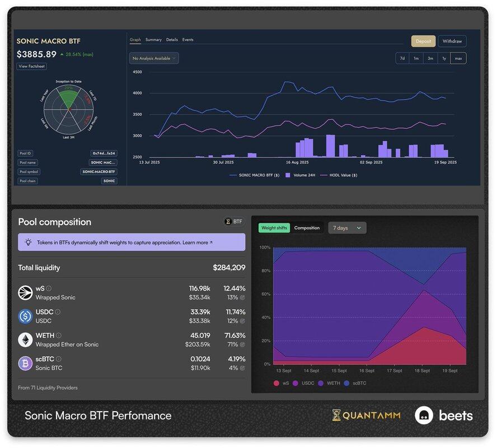Open the Graph tab
Viewport: 496px width, 448px height.
tap(135, 40)
